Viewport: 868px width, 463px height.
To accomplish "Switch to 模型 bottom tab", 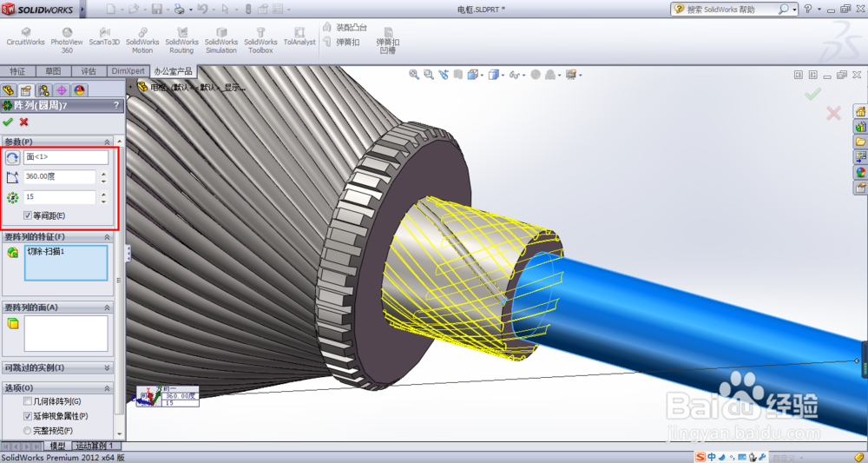I will (57, 446).
